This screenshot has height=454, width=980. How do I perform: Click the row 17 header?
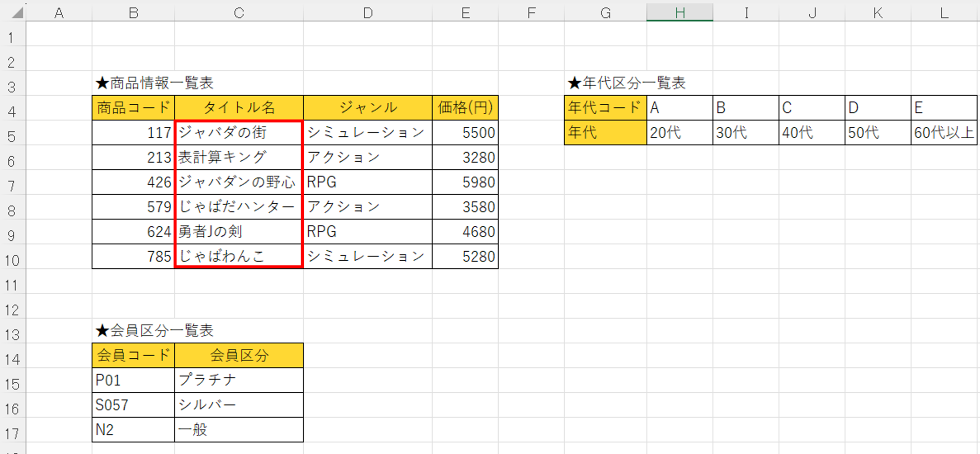[x=12, y=429]
